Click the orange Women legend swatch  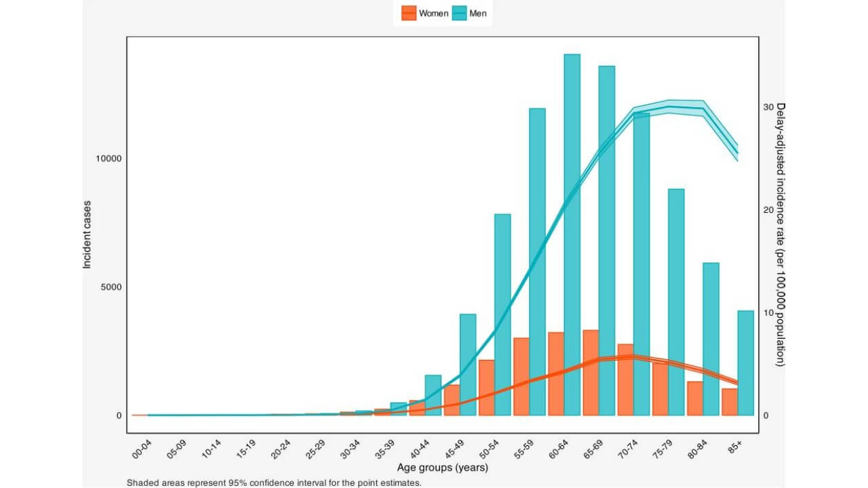point(409,14)
